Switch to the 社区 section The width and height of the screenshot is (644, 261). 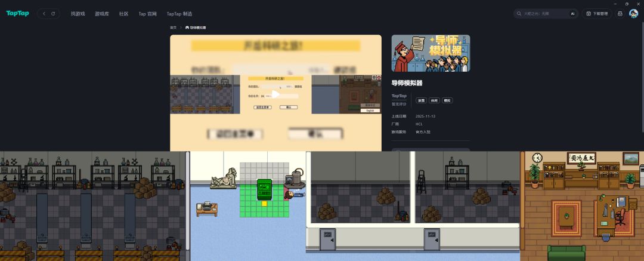pyautogui.click(x=123, y=14)
